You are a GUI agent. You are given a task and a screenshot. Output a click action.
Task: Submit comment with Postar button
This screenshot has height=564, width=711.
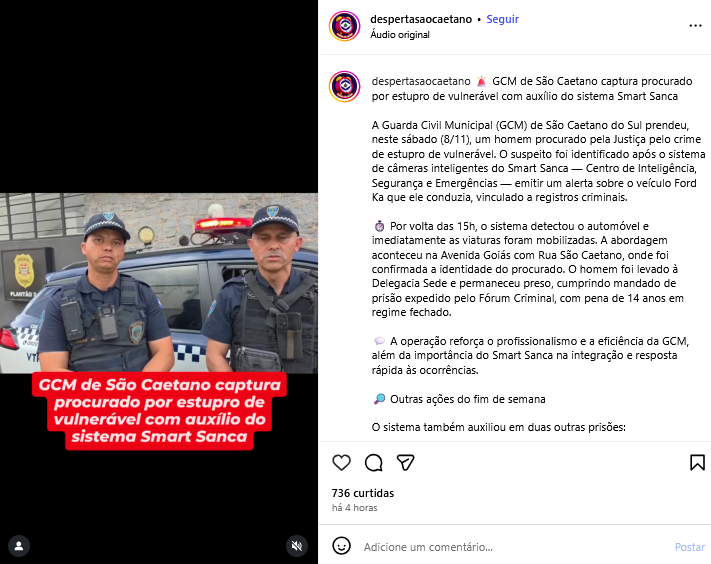(690, 547)
